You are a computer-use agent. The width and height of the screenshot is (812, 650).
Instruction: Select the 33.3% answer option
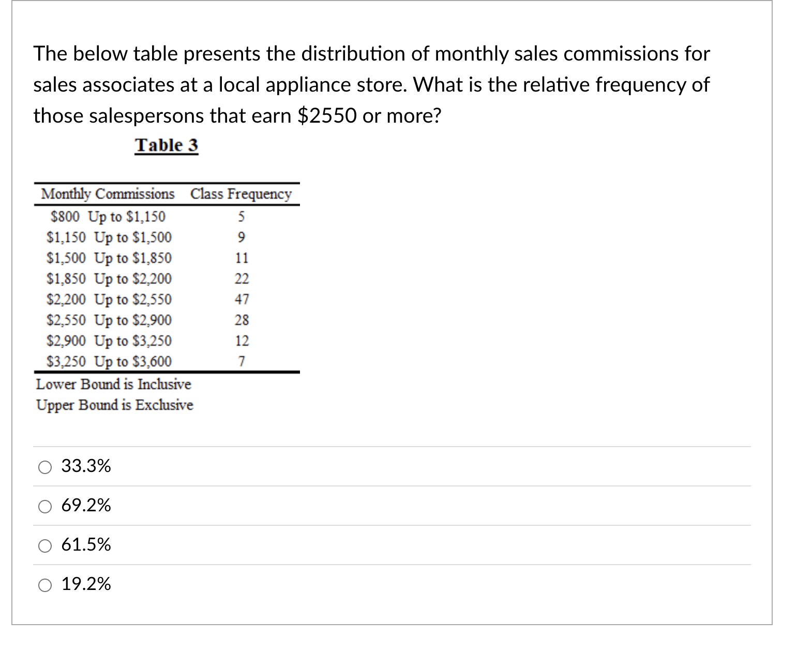(x=46, y=466)
